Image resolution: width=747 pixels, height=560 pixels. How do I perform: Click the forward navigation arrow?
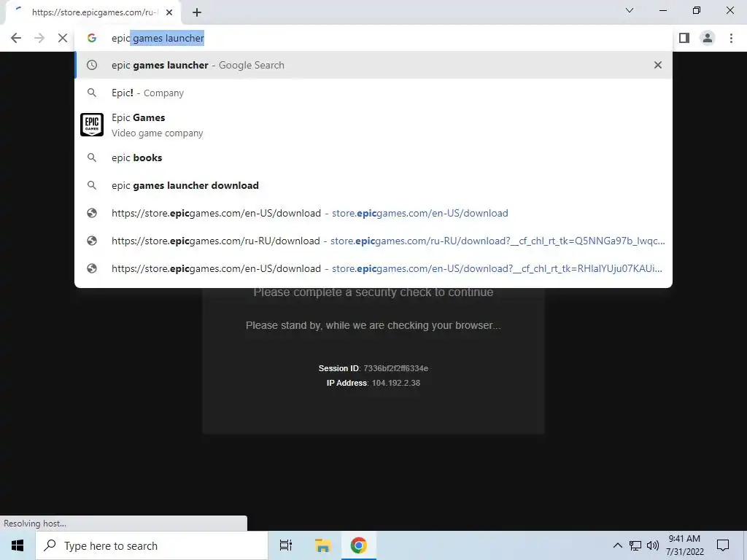pyautogui.click(x=39, y=38)
